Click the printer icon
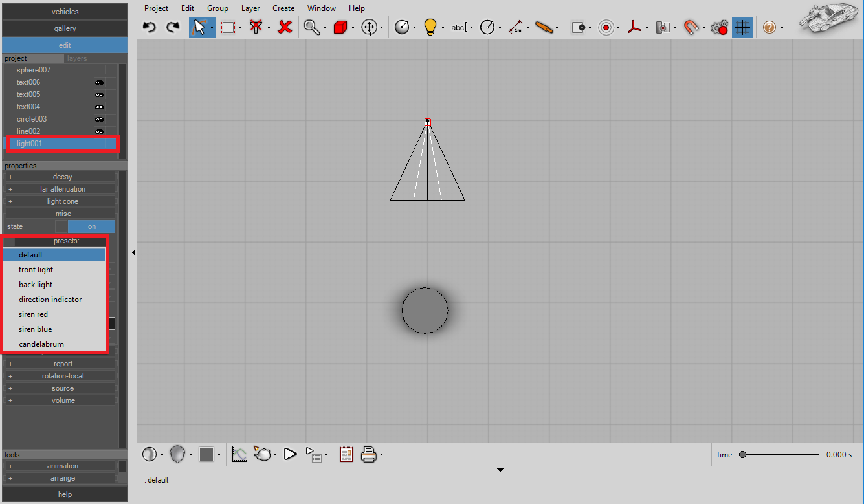Image resolution: width=864 pixels, height=504 pixels. 368,454
